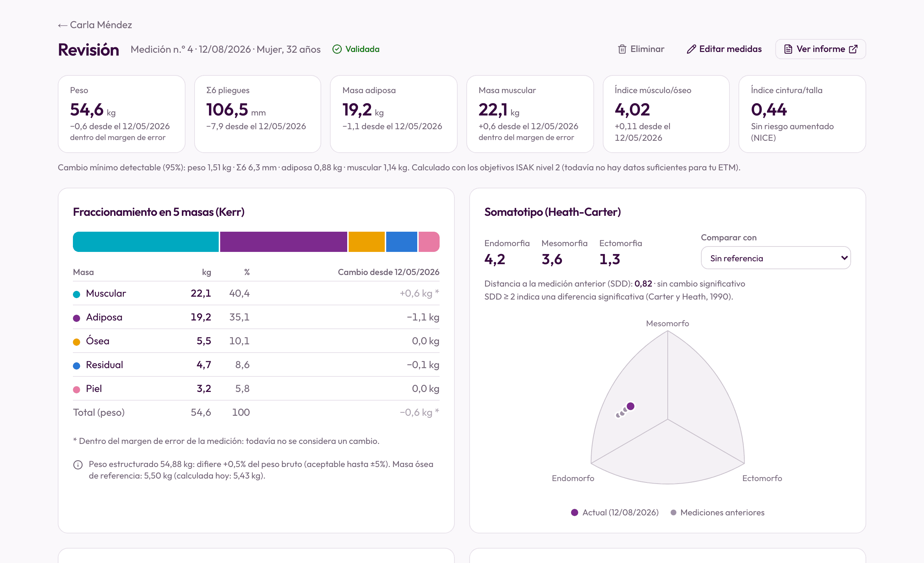Click the blue Residual segment of the bar
Image resolution: width=924 pixels, height=563 pixels.
click(x=401, y=242)
